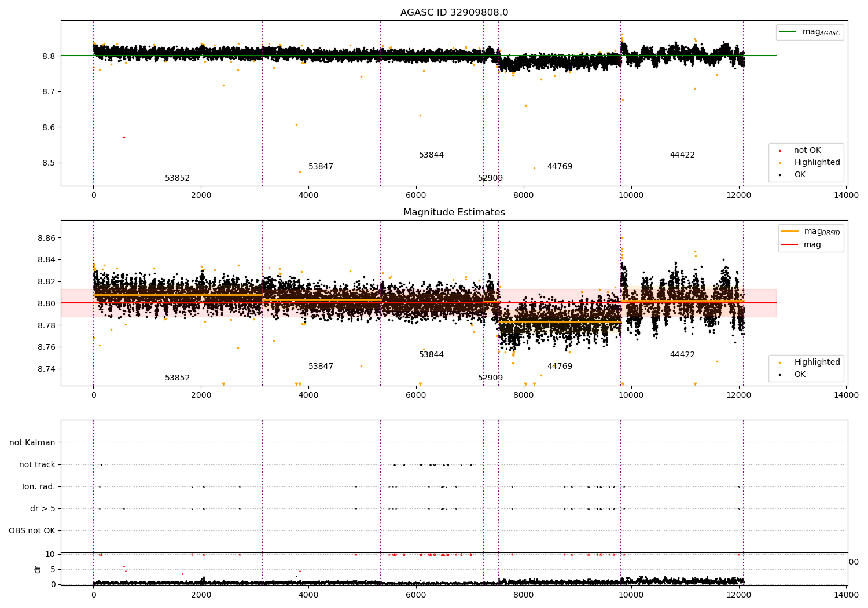This screenshot has width=868, height=608.
Task: Click the "dr > 5" axis label
Action: [43, 508]
